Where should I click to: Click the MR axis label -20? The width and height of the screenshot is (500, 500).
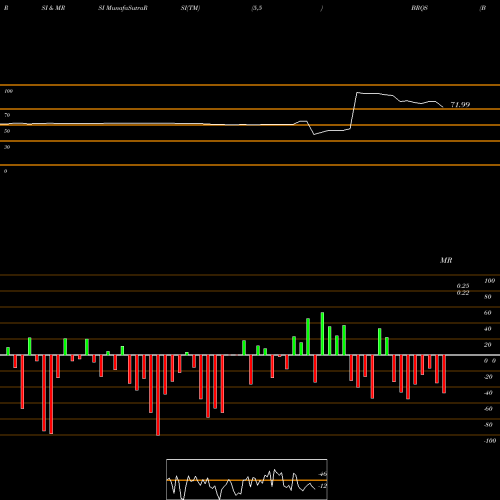pos(488,377)
